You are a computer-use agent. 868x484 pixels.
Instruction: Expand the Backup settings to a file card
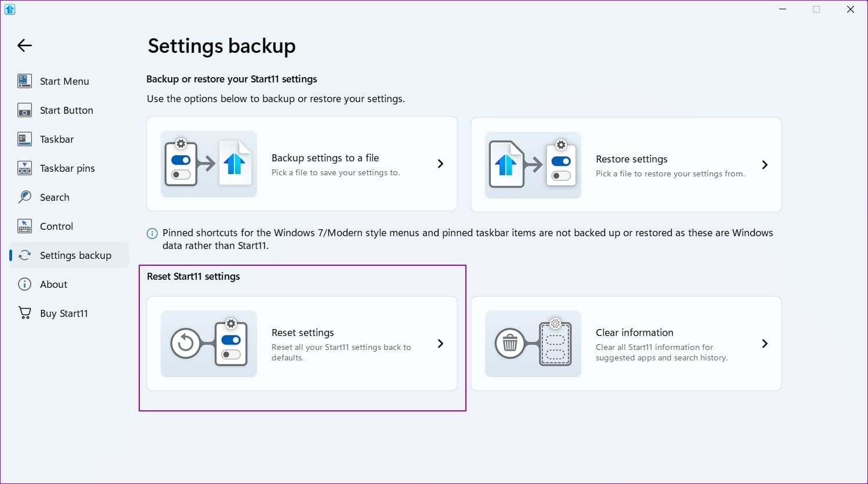click(440, 164)
